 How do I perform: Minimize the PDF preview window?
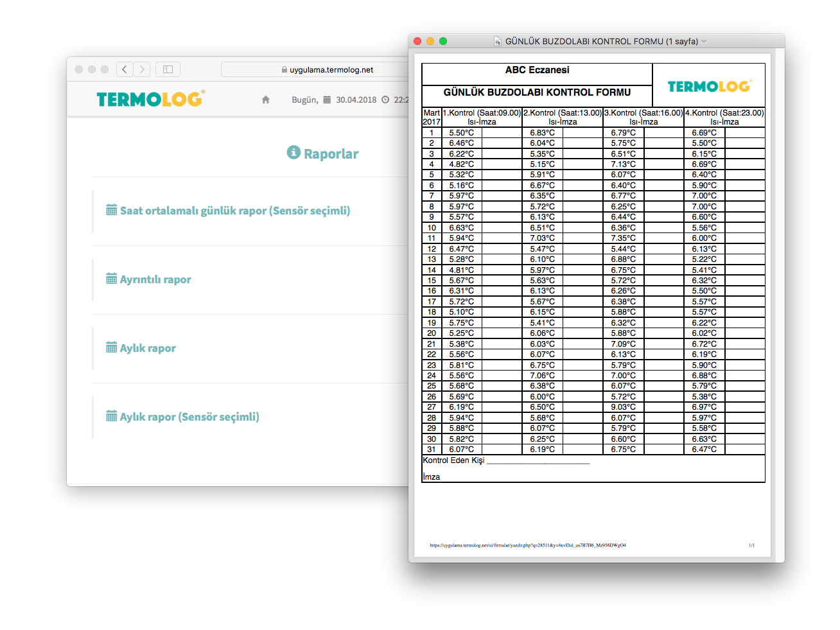click(430, 41)
